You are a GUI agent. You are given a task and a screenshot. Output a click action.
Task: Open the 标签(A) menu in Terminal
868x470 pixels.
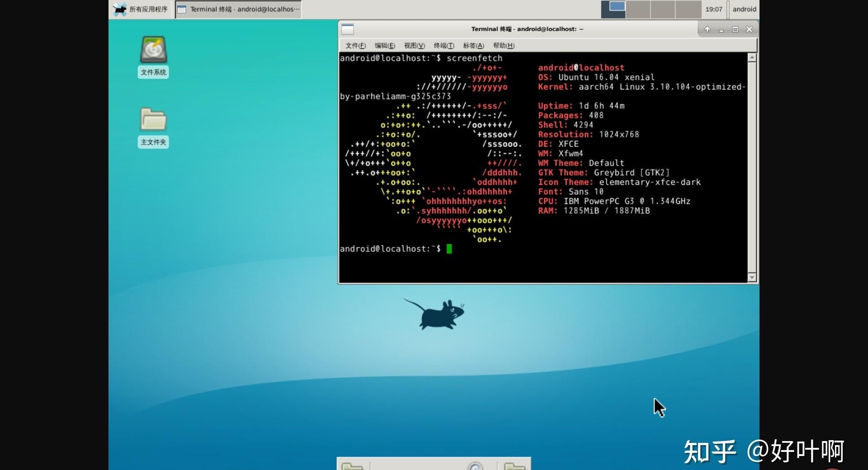(473, 46)
